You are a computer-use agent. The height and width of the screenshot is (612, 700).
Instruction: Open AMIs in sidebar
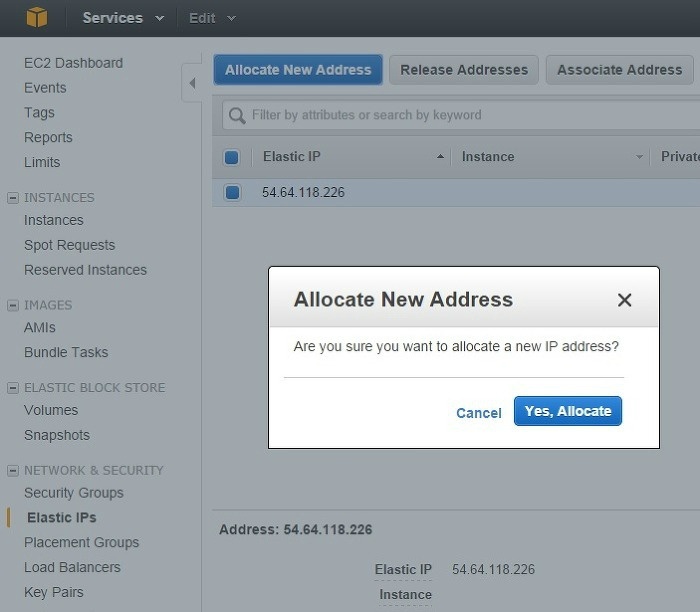40,328
